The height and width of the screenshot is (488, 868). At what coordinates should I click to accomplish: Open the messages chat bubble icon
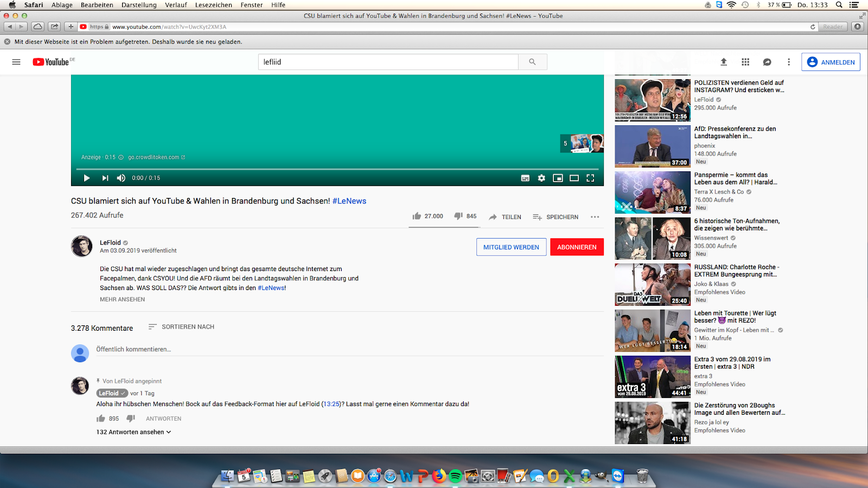click(x=767, y=62)
